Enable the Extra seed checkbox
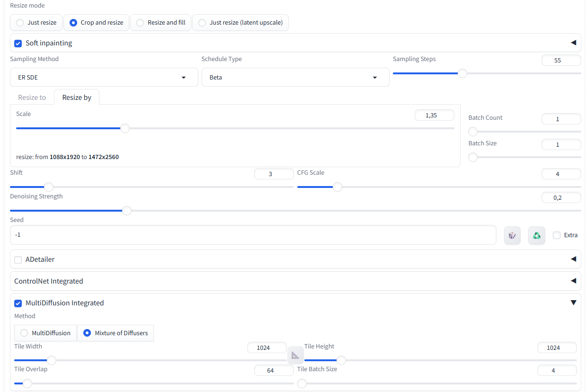Viewport: 586px width, 392px height. coord(557,235)
